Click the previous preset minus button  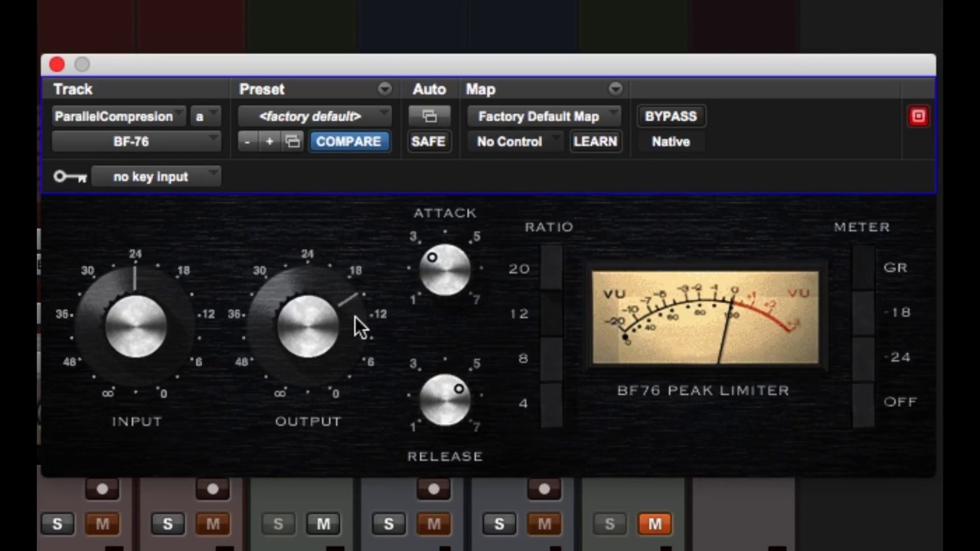(247, 142)
